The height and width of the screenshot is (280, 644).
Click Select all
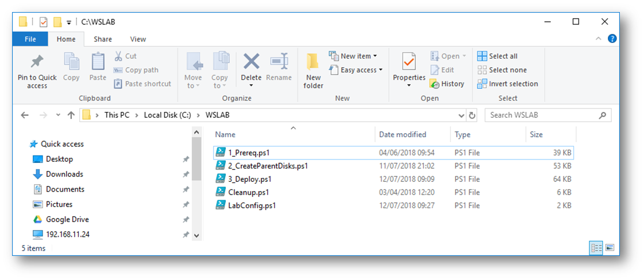pyautogui.click(x=498, y=56)
